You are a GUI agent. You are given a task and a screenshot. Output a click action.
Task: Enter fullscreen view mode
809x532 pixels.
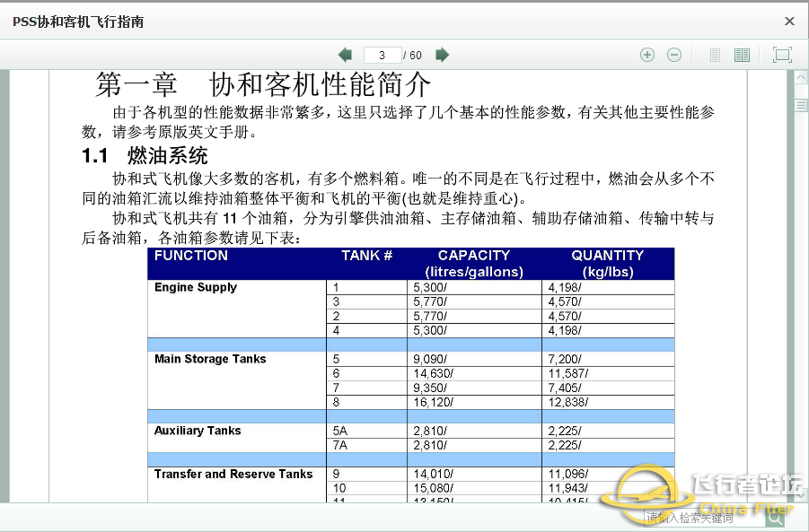pyautogui.click(x=782, y=55)
